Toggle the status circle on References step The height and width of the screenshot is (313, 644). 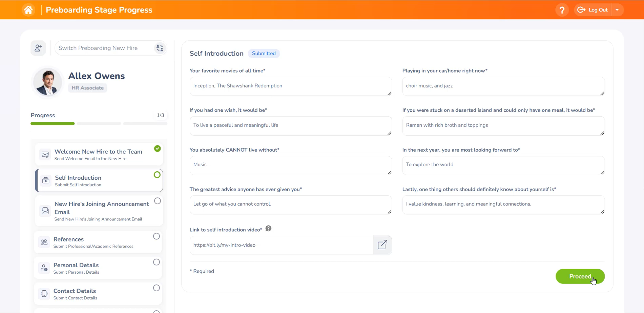coord(157,236)
